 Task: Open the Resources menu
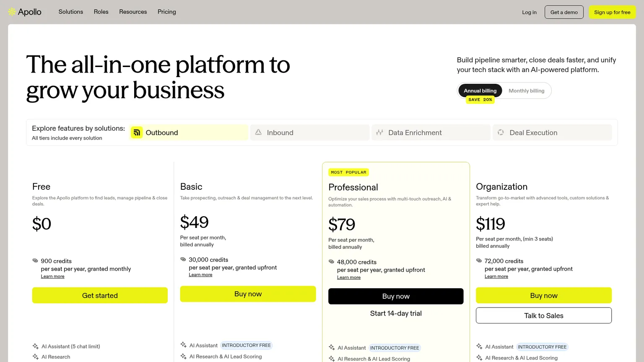coord(133,12)
